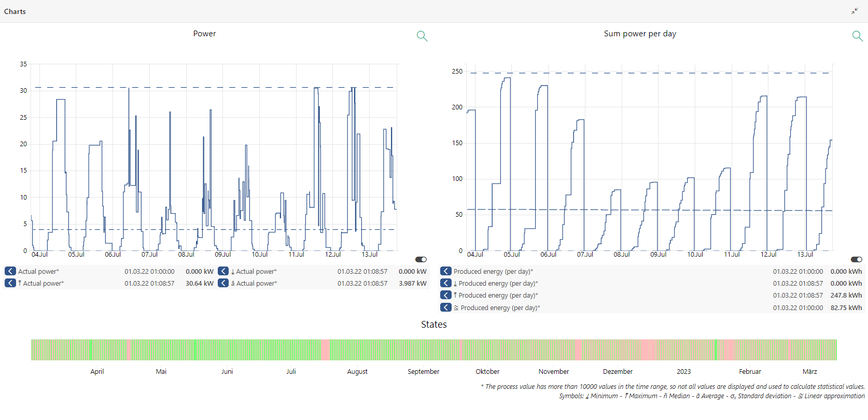868x420 pixels.
Task: Click the 08.Jul label on Power chart axis
Action: (186, 255)
